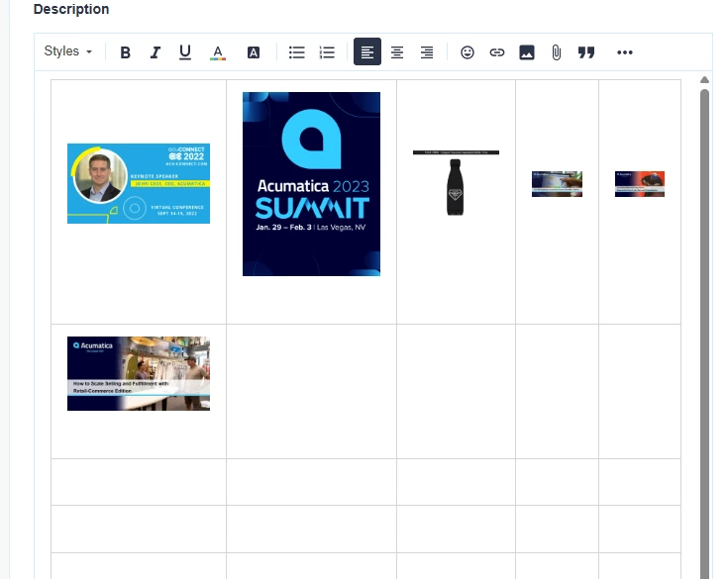This screenshot has width=728, height=579.
Task: Select the small thumbnail in fourth column
Action: (x=557, y=184)
